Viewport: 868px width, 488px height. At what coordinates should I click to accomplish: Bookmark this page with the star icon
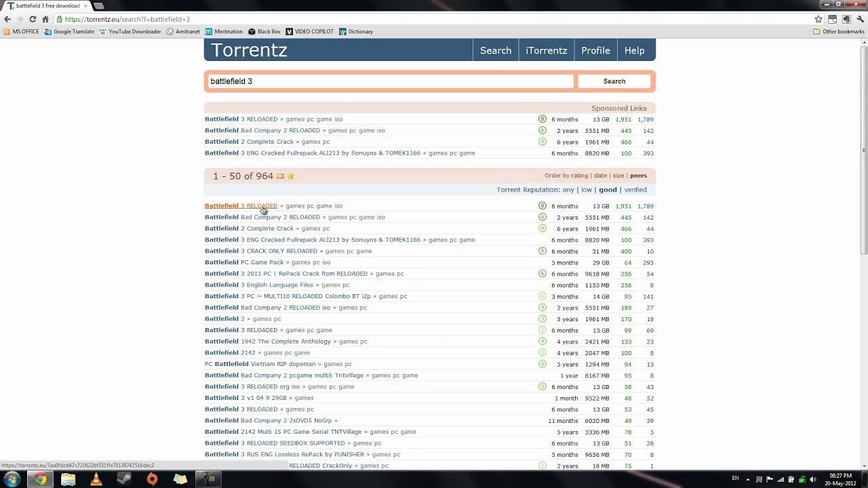tap(818, 19)
